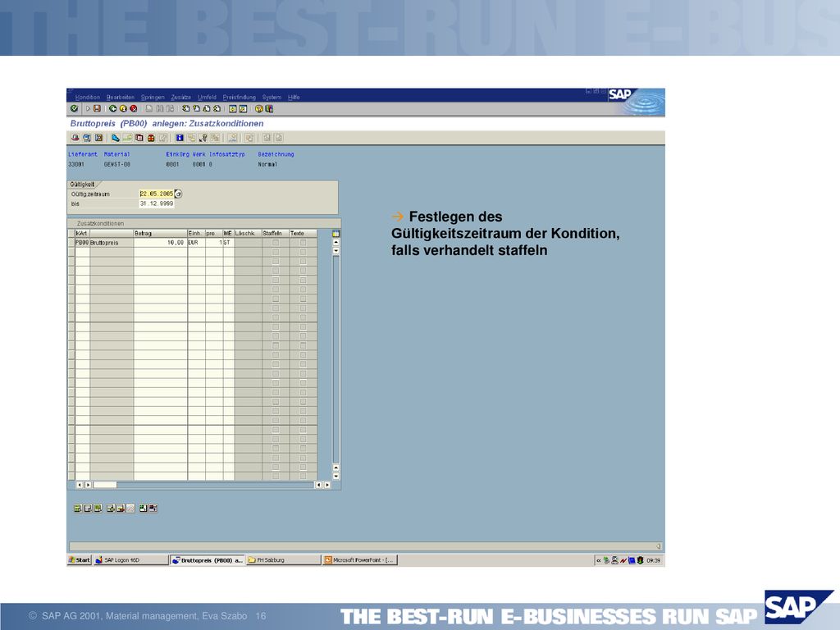Click the red hat icon in application toolbar
This screenshot has height=630, width=840.
[75, 138]
